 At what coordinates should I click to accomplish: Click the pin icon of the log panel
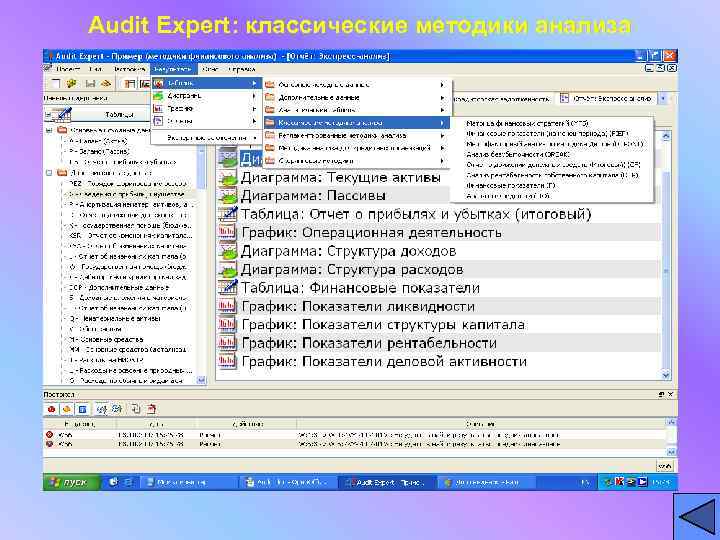661,394
